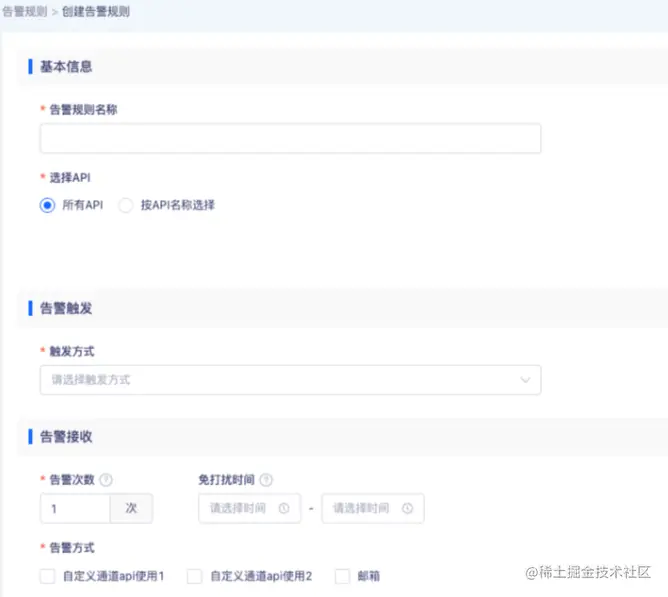Click the help icon next to 告警次数
The height and width of the screenshot is (597, 668).
(x=106, y=480)
